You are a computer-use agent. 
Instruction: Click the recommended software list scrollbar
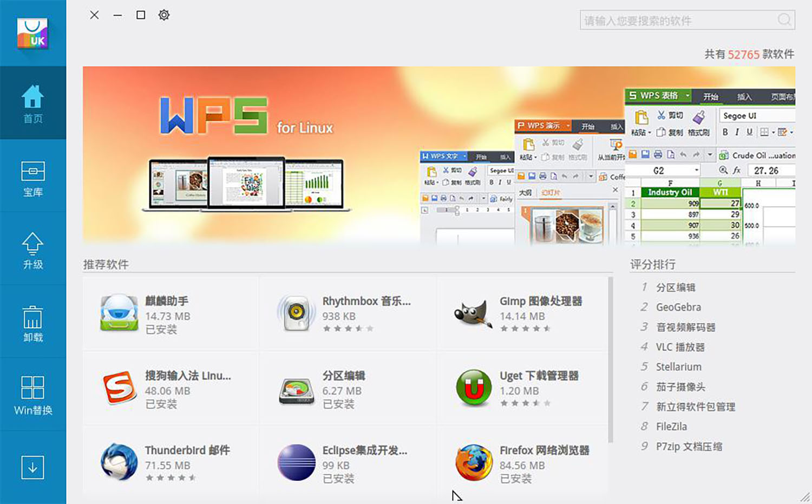[x=611, y=359]
